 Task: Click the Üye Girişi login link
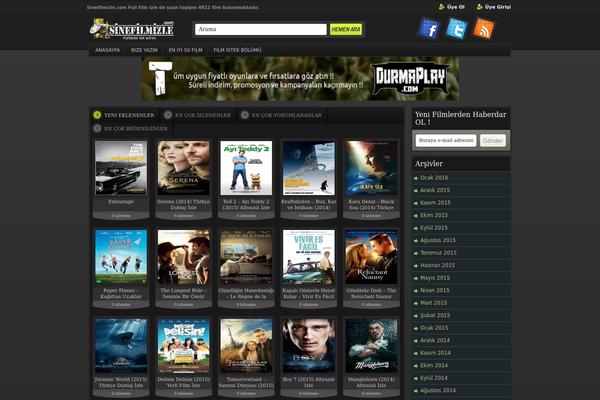[x=494, y=7]
